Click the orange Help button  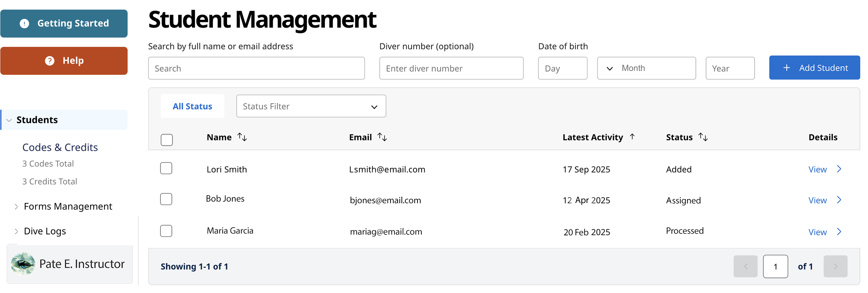[x=64, y=61]
